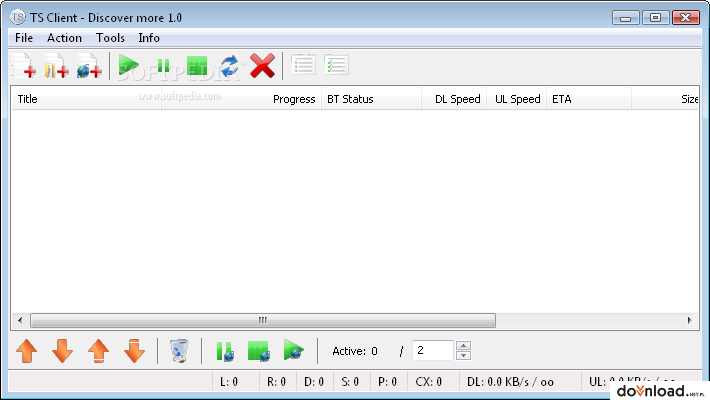This screenshot has width=710, height=400.
Task: Click the 'P: 0' status bar entry
Action: coord(389,382)
